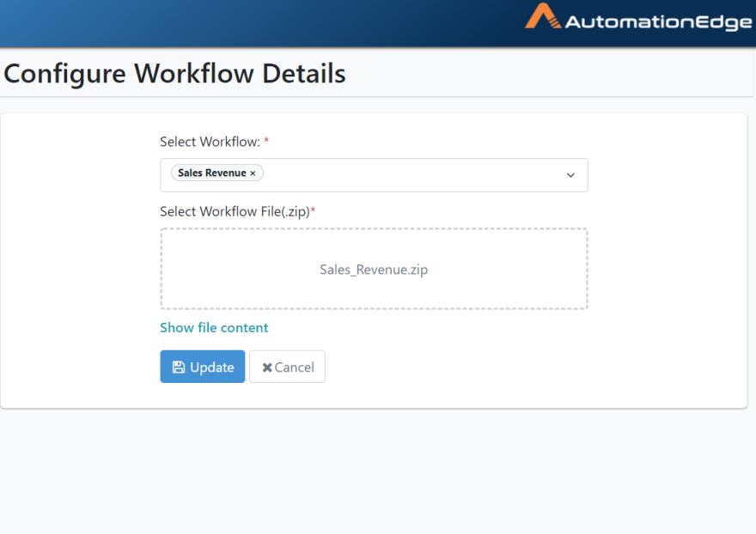756x534 pixels.
Task: Open the Show file content link
Action: point(214,328)
